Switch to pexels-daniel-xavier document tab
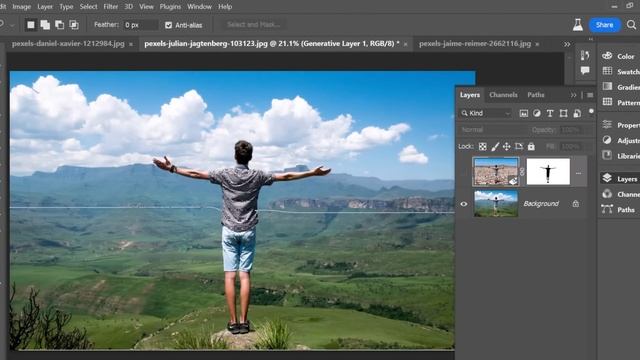 [x=68, y=44]
